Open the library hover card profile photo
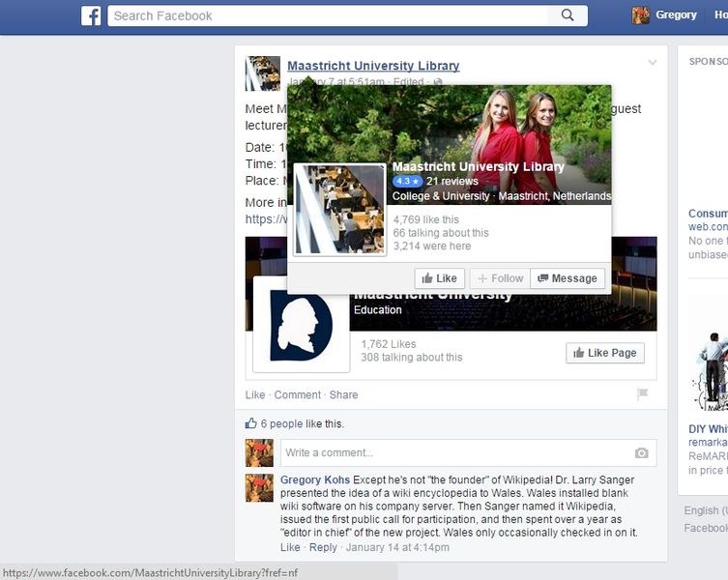This screenshot has width=728, height=580. 339,210
